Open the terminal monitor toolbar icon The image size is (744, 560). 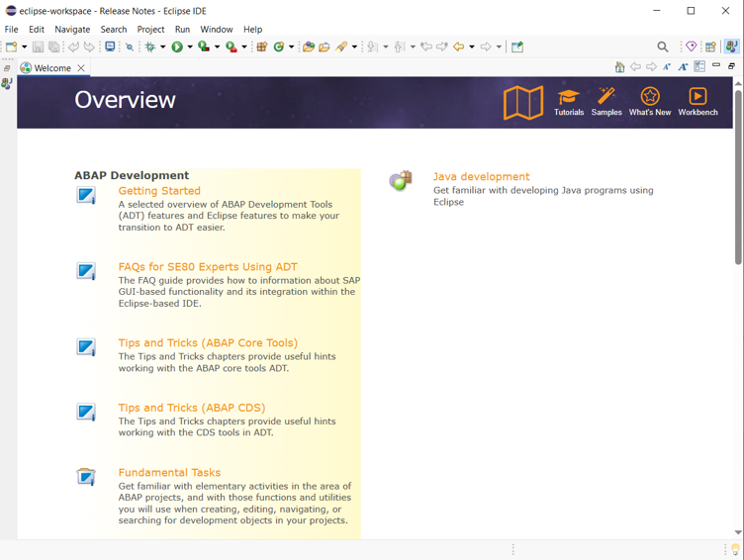coord(110,47)
